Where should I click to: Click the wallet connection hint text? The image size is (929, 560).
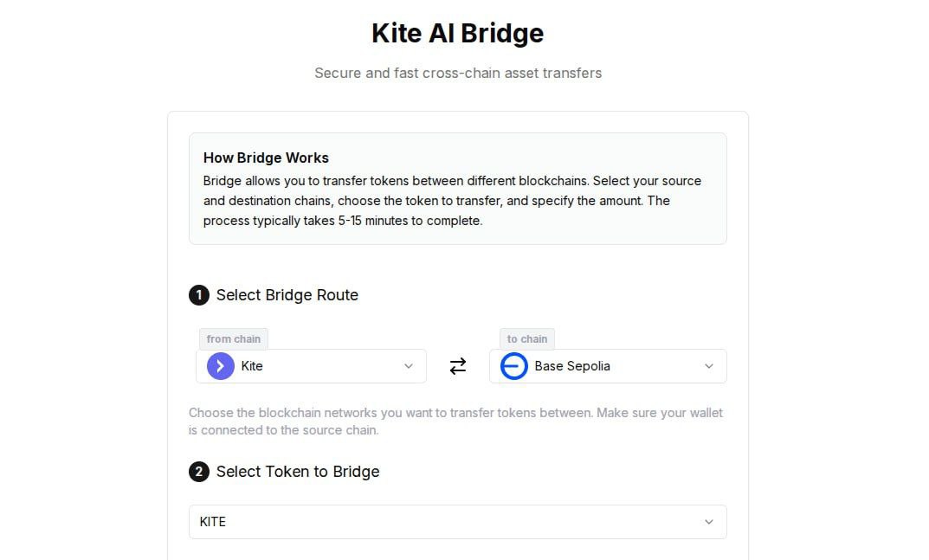click(455, 422)
